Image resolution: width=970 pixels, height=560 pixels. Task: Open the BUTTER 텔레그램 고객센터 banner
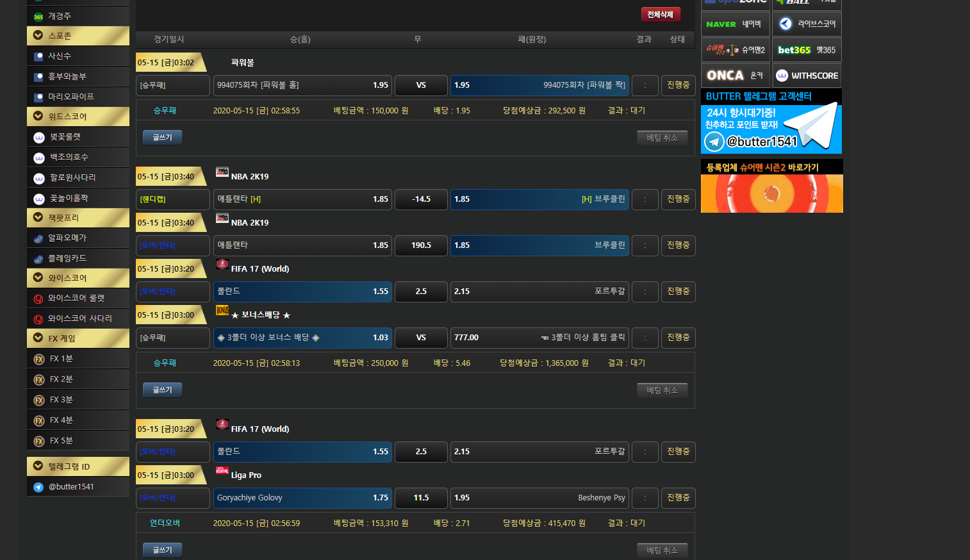(x=771, y=122)
